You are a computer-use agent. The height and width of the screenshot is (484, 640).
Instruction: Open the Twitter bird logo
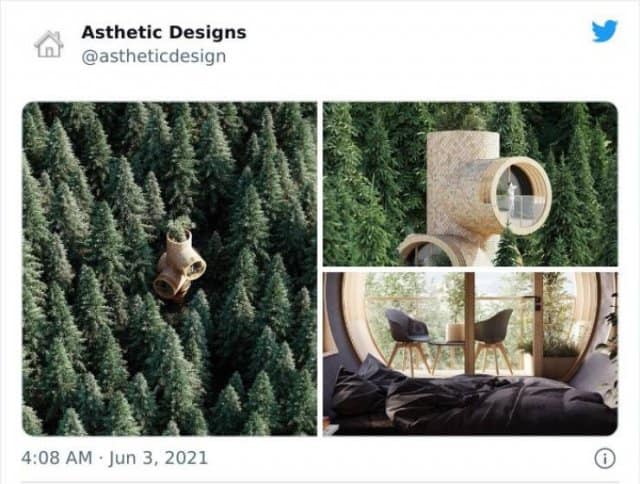(x=604, y=31)
